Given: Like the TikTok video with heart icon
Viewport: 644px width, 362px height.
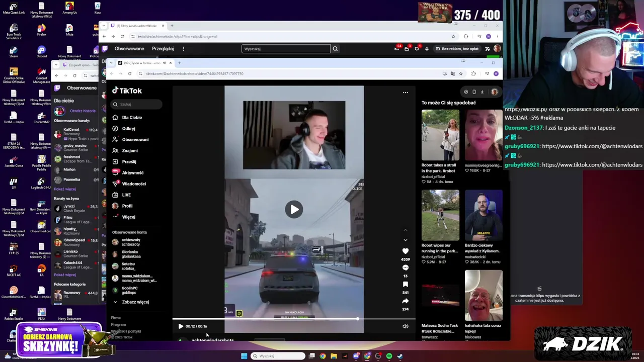Looking at the screenshot, I should (x=406, y=251).
